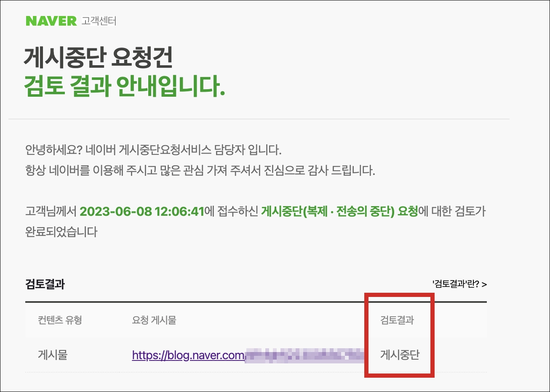Image resolution: width=550 pixels, height=392 pixels.
Task: Select the 2023-06-08 12:06:41 timestamp text
Action: pyautogui.click(x=142, y=211)
